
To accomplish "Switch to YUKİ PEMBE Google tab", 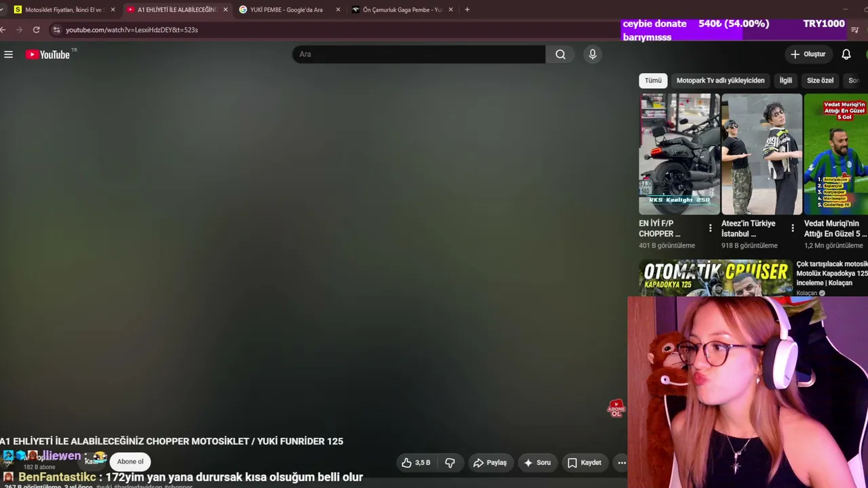I will [x=285, y=9].
